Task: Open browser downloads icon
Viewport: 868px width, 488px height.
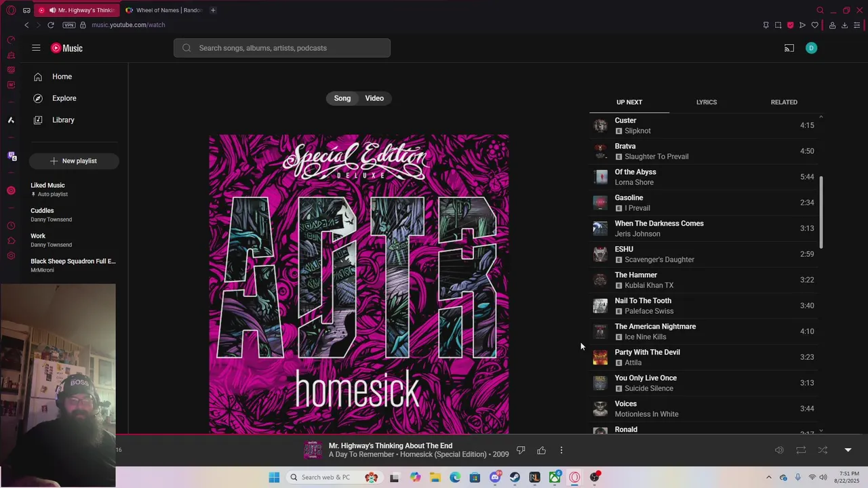Action: coord(844,25)
